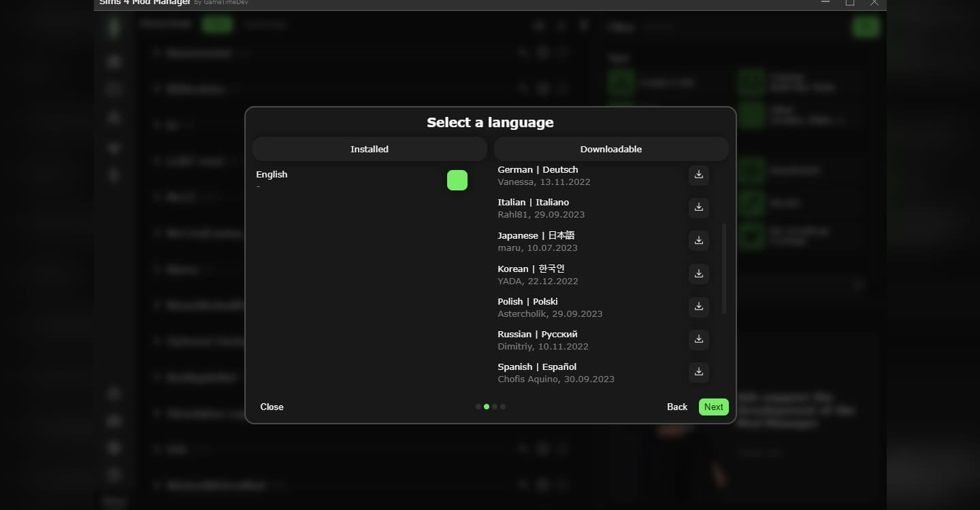The image size is (980, 510).
Task: Click the active green pager dot
Action: tap(487, 407)
